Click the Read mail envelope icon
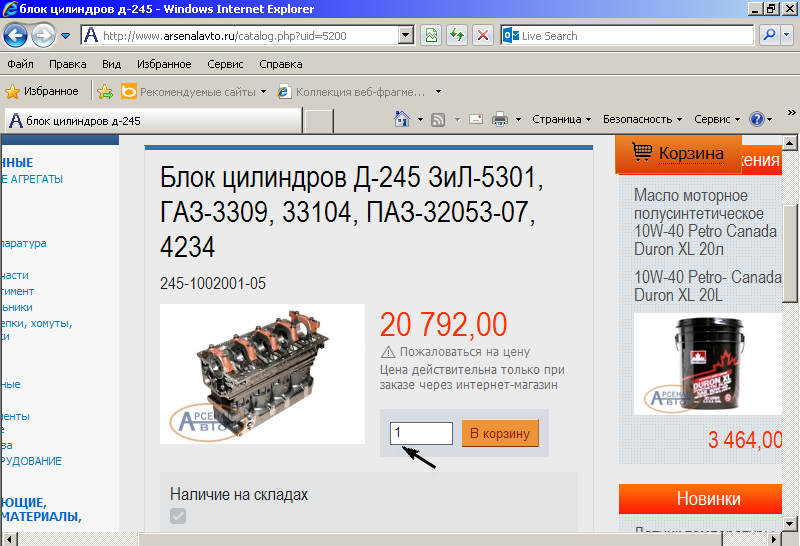The image size is (800, 546). point(476,119)
